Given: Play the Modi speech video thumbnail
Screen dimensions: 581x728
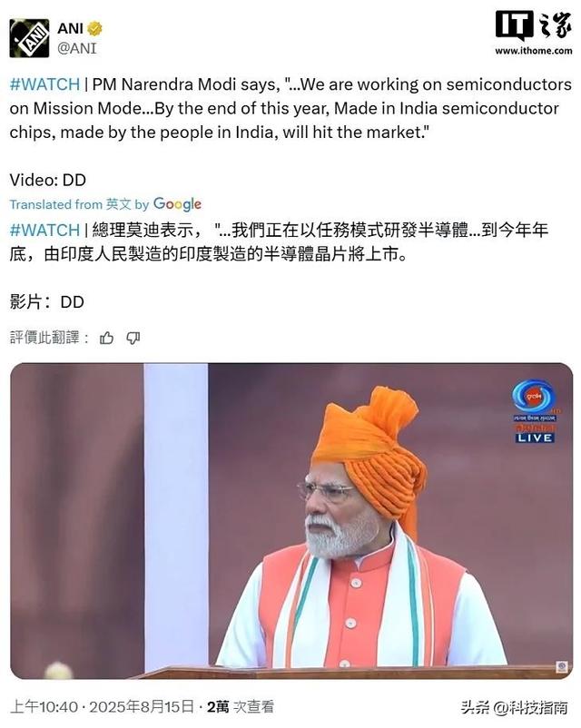Looking at the screenshot, I should pyautogui.click(x=291, y=521).
